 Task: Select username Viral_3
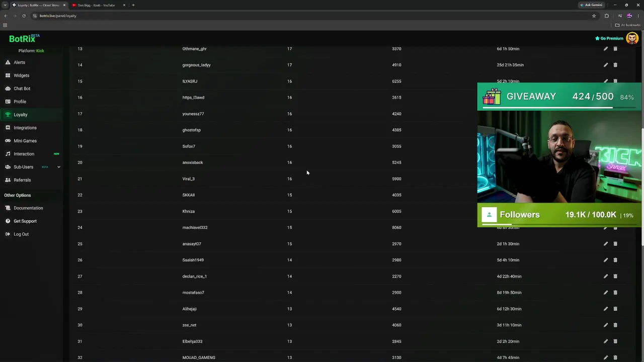tap(188, 178)
